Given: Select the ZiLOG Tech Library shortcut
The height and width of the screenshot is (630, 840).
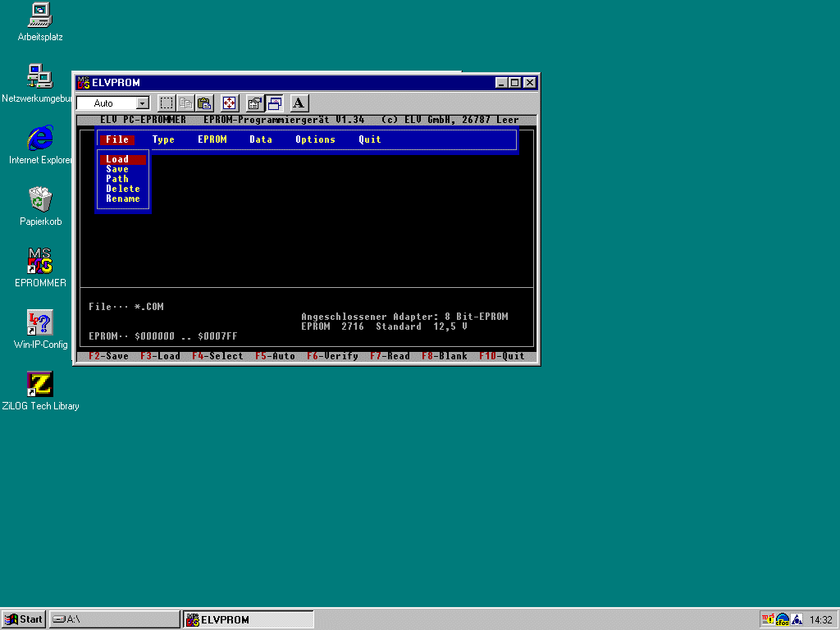Looking at the screenshot, I should coord(40,391).
